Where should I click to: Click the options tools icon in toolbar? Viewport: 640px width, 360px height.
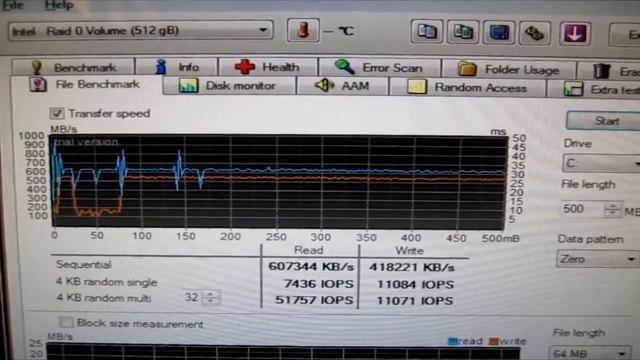534,33
